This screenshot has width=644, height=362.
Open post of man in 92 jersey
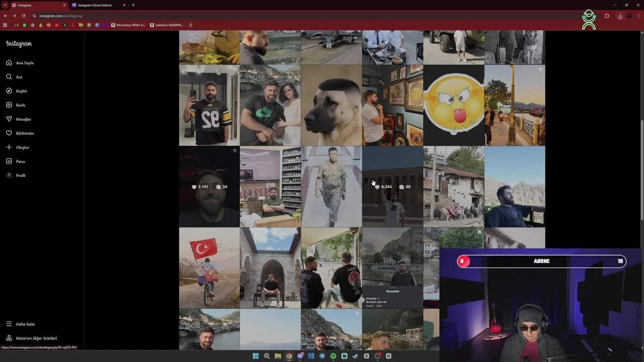point(209,105)
